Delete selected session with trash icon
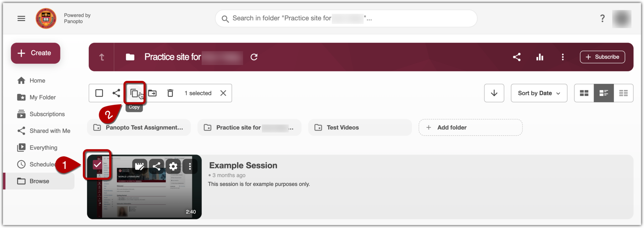The width and height of the screenshot is (644, 228). [170, 93]
